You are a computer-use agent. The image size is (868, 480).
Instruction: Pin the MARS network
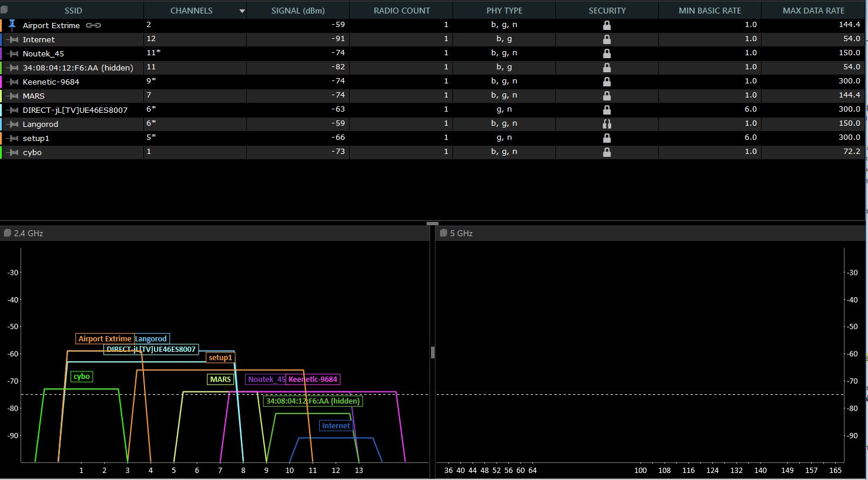tap(12, 96)
